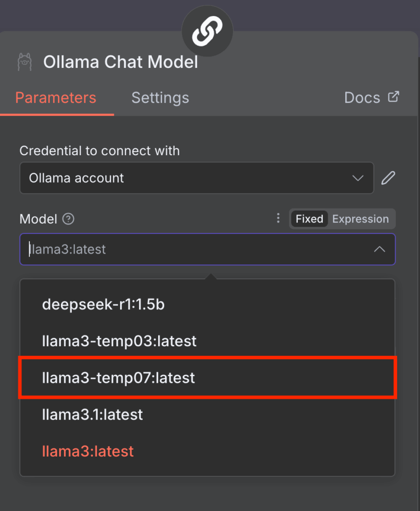Image resolution: width=420 pixels, height=511 pixels.
Task: Keep the Model field in Fixed mode
Action: point(309,219)
